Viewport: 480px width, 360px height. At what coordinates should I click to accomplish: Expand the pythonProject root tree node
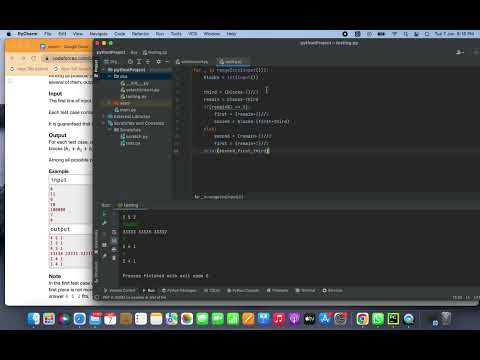click(104, 70)
